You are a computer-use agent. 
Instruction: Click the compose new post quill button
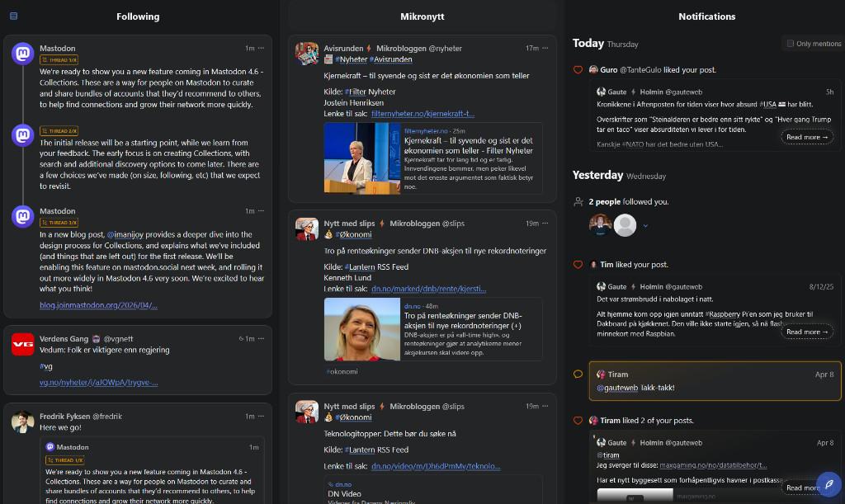(x=827, y=484)
